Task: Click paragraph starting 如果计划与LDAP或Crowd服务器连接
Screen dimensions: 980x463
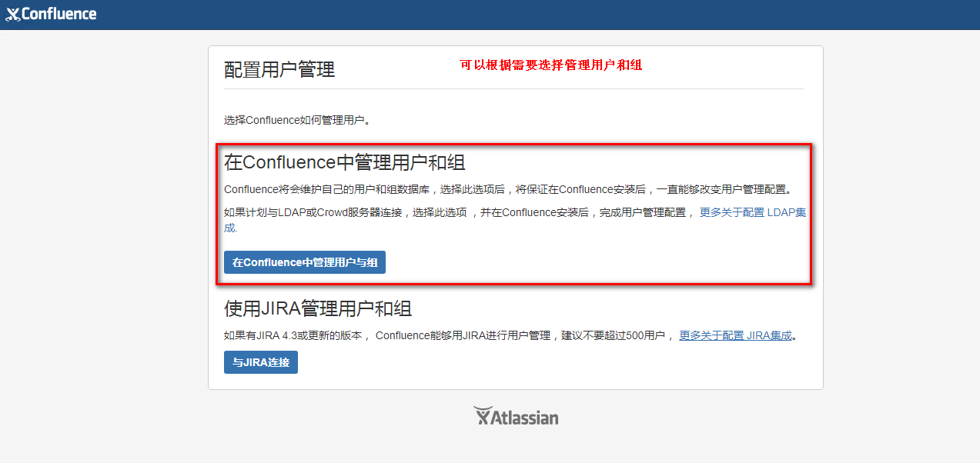Action: click(515, 220)
